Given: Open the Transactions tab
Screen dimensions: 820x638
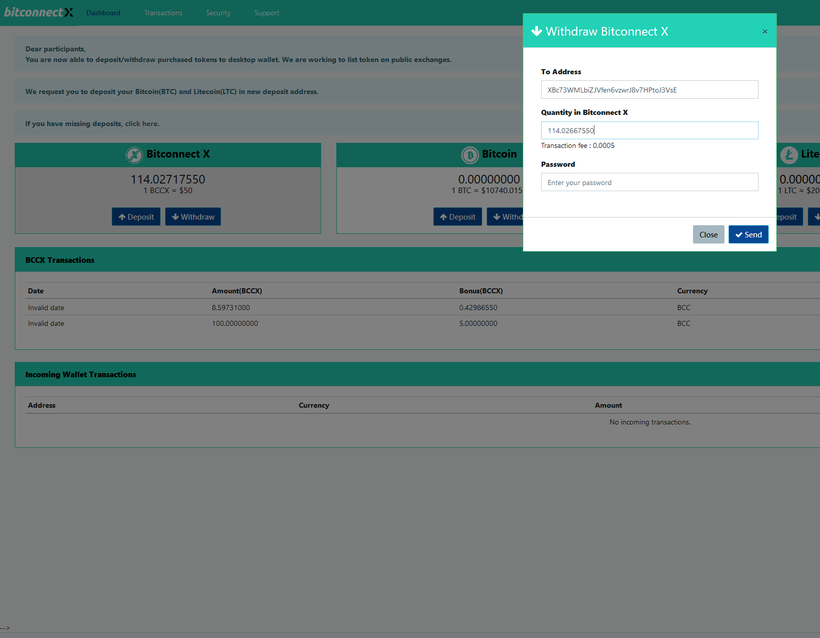Looking at the screenshot, I should click(163, 13).
